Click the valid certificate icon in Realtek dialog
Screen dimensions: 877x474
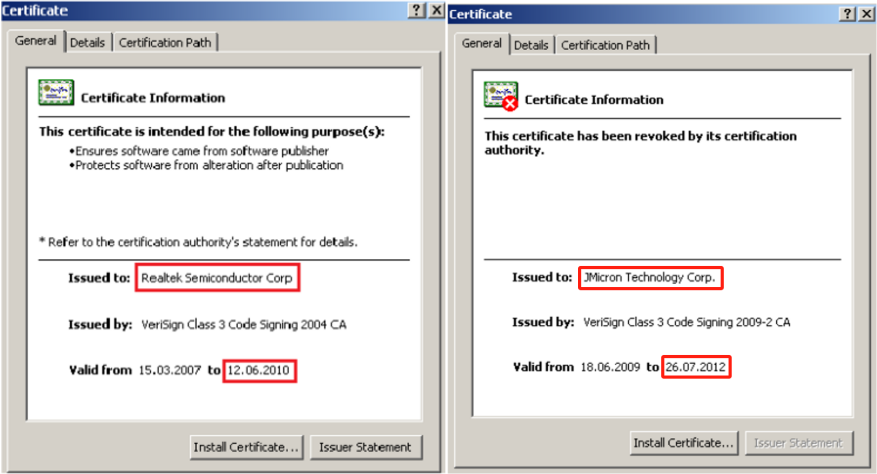[55, 94]
